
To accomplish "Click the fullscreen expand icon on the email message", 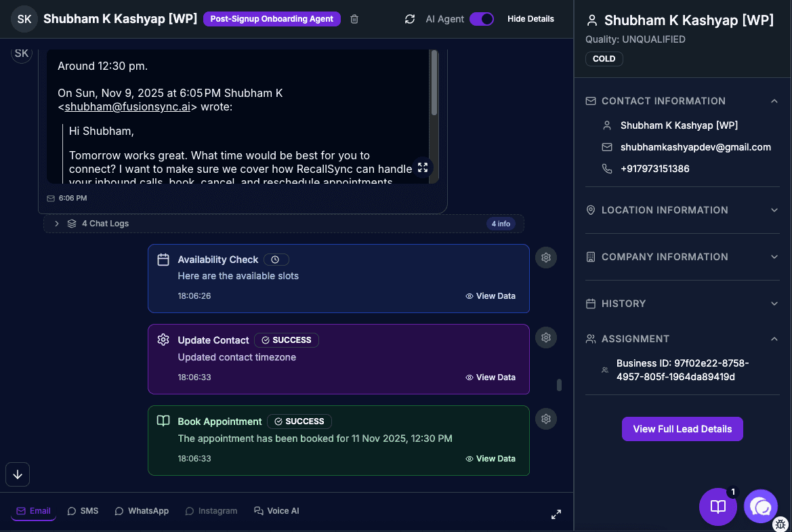I will click(423, 167).
